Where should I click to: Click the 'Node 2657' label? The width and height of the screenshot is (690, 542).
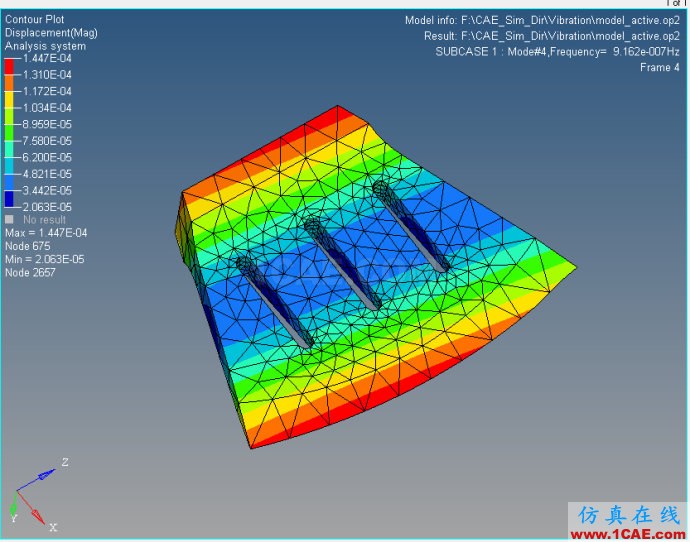30,273
